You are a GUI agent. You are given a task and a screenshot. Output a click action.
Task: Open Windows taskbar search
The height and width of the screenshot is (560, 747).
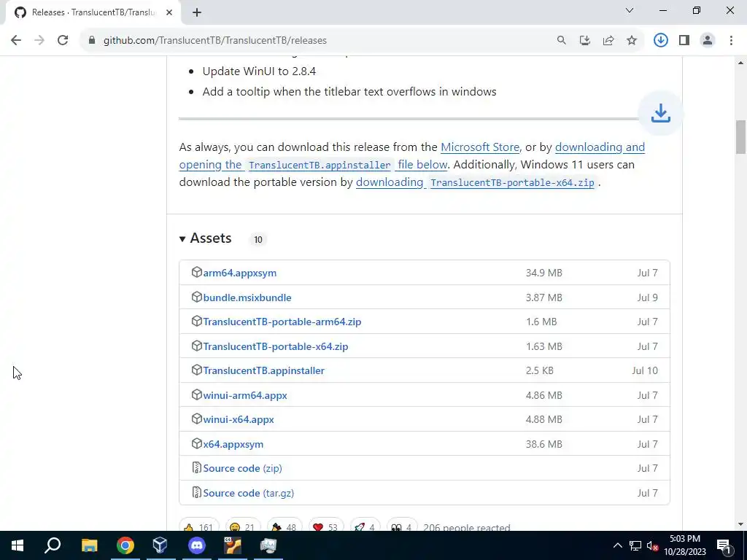[x=53, y=545]
